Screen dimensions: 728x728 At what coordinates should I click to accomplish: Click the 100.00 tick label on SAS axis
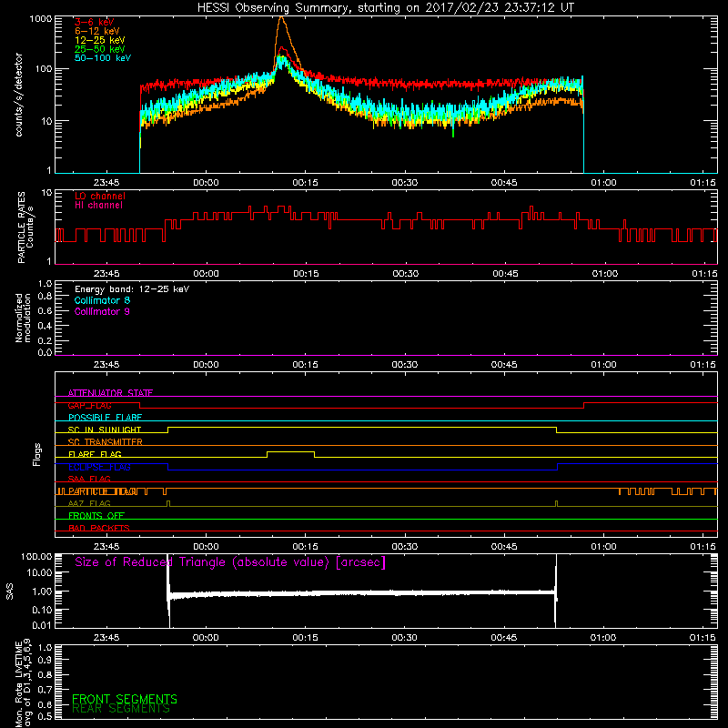coord(36,556)
